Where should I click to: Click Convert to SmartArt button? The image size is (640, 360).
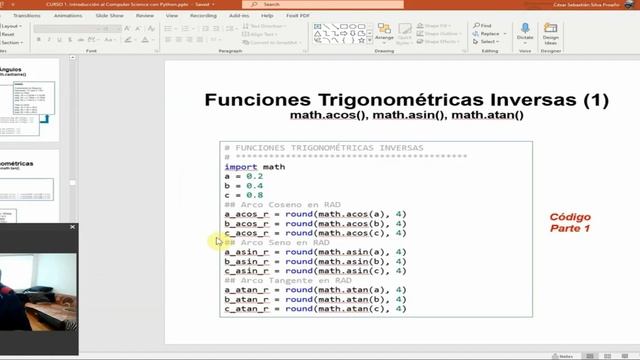tap(272, 42)
